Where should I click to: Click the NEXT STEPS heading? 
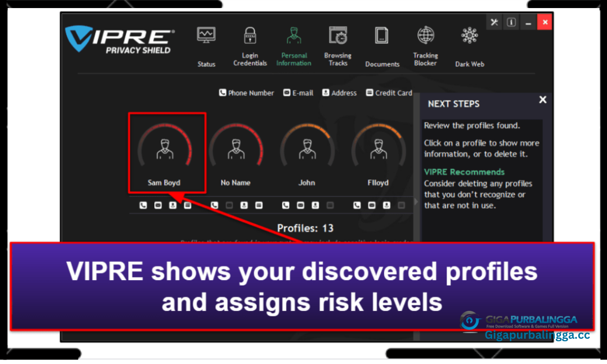tap(454, 104)
